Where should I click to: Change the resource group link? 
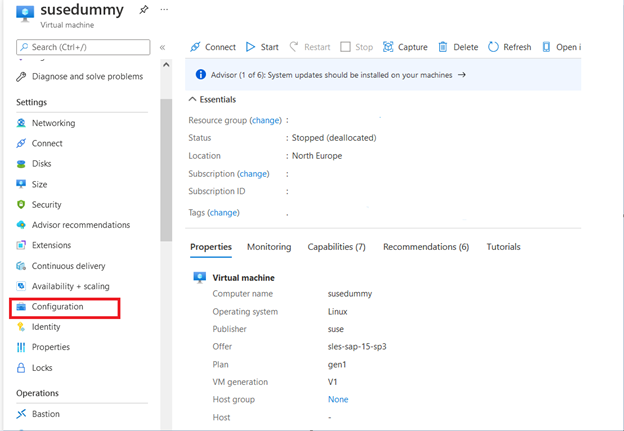265,120
